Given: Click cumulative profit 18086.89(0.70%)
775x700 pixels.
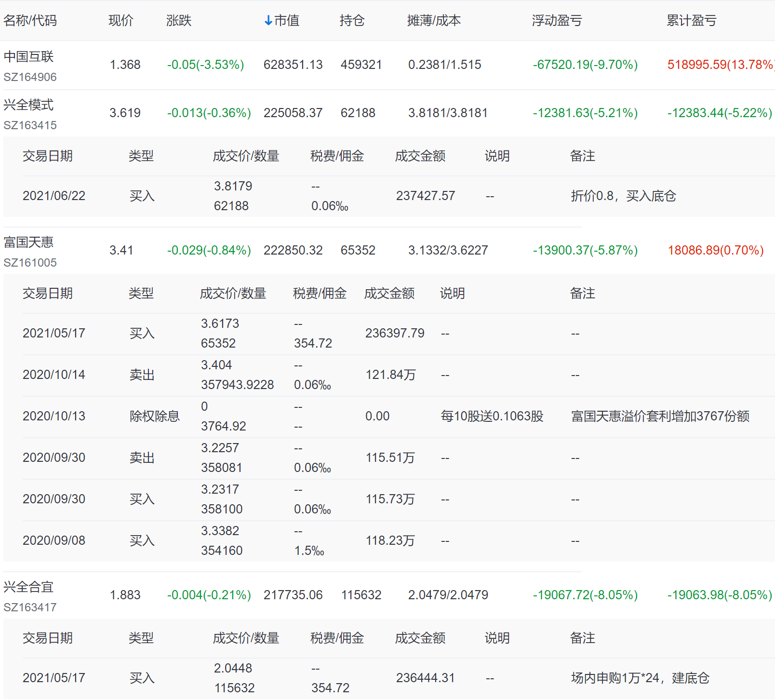Looking at the screenshot, I should (716, 250).
